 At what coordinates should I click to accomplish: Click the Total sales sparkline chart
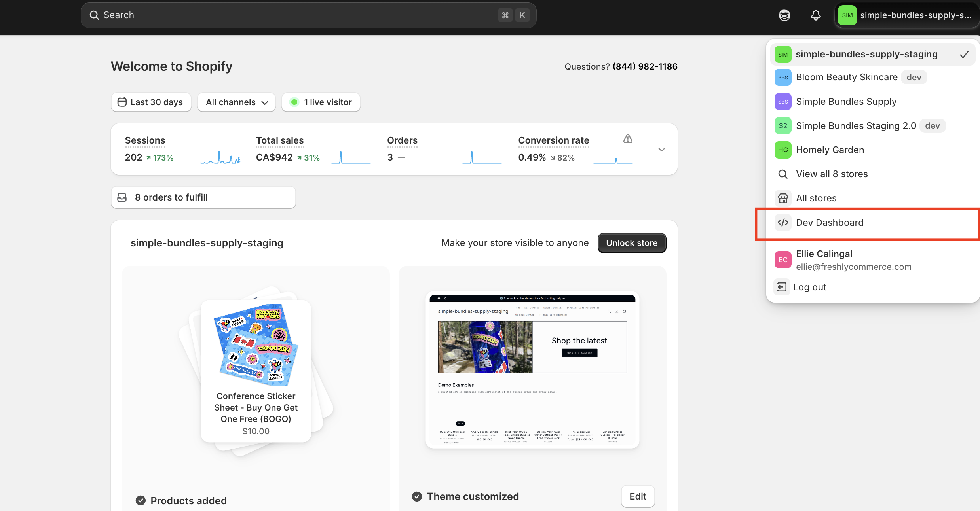351,158
